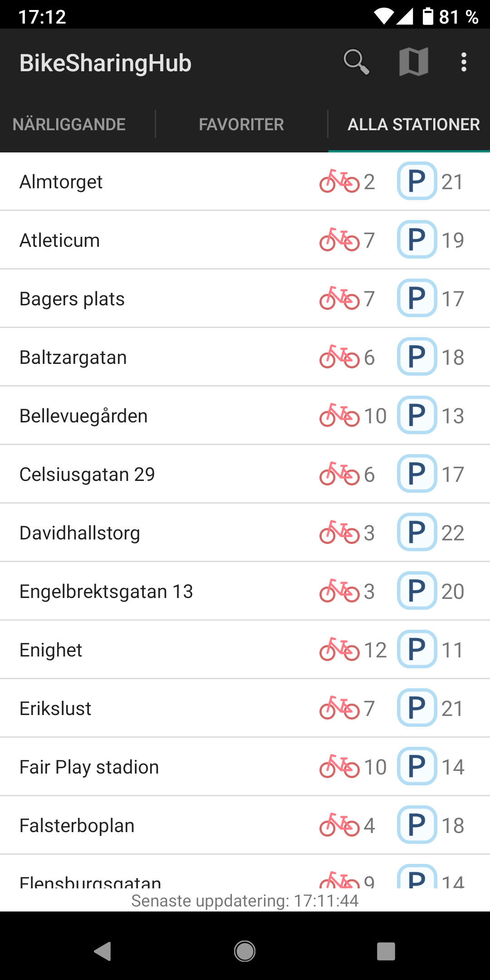Open the Davidhallstorg station
This screenshot has height=980, width=490.
(80, 533)
